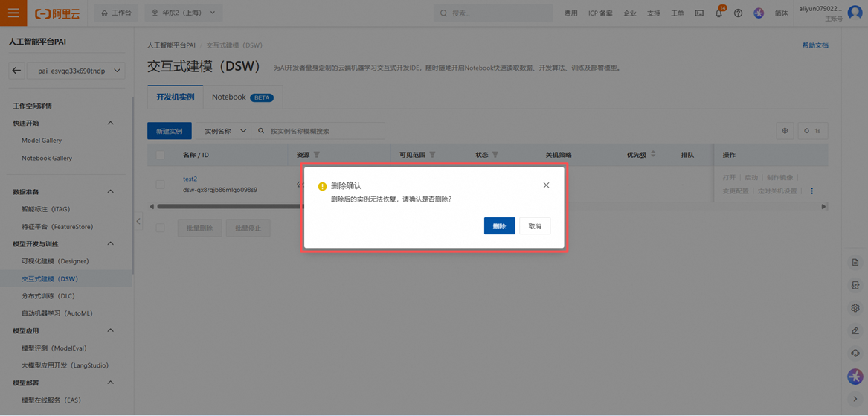Open more actions for test2 row
868x416 pixels.
pos(812,191)
